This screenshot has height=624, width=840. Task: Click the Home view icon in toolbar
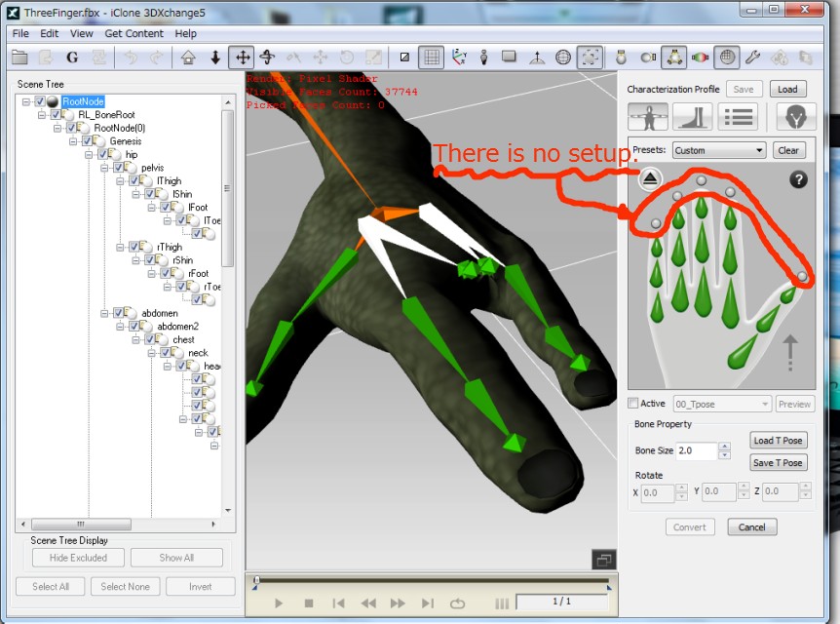pyautogui.click(x=189, y=58)
